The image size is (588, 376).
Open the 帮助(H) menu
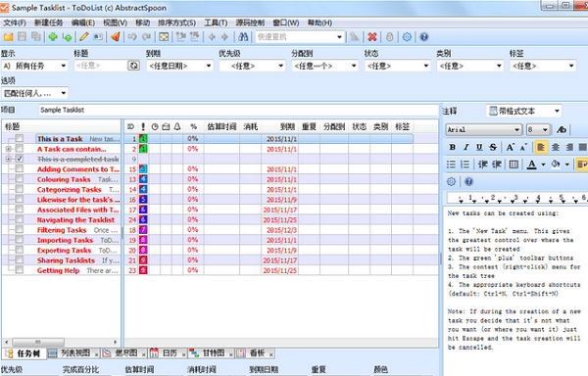[x=319, y=23]
